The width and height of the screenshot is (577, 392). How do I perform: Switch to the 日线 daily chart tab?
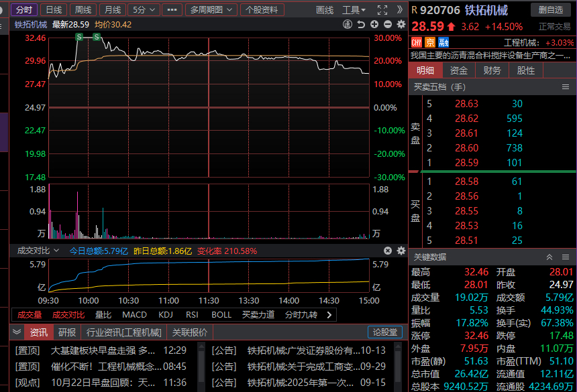pyautogui.click(x=54, y=10)
